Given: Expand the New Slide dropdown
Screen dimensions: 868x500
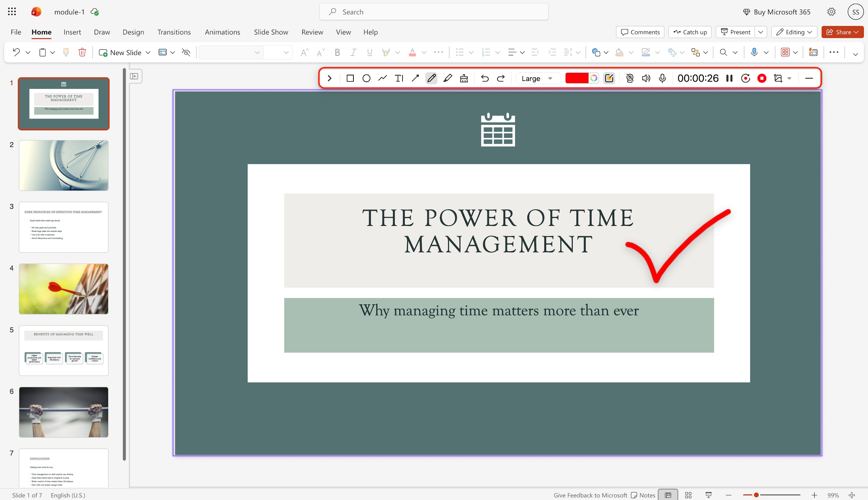Looking at the screenshot, I should coord(147,52).
